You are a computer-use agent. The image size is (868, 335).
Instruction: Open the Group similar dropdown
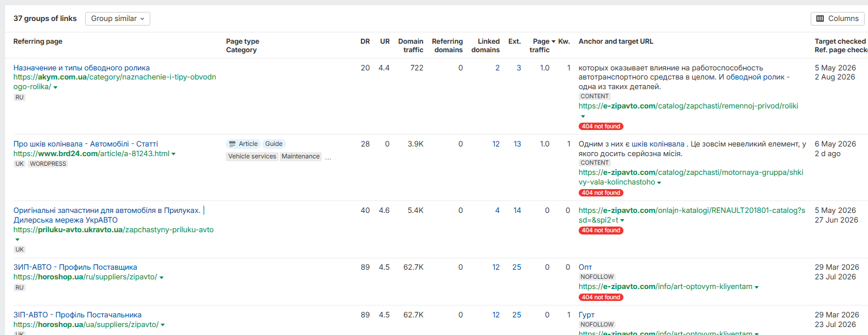[x=117, y=19]
